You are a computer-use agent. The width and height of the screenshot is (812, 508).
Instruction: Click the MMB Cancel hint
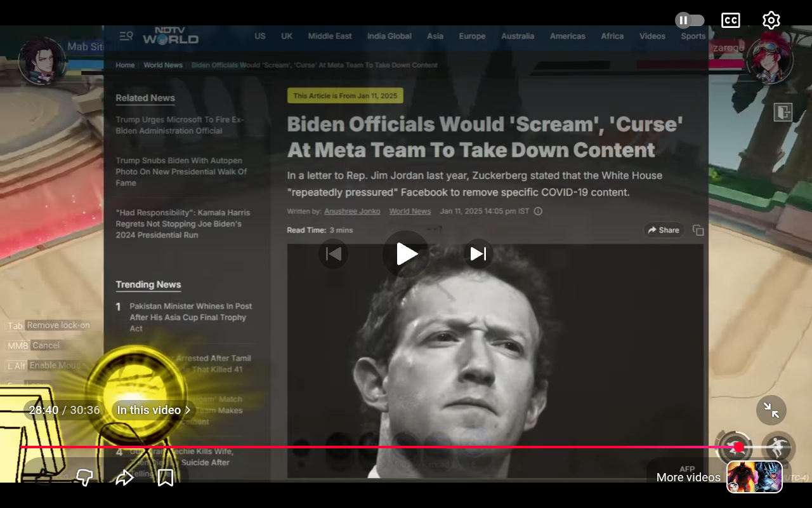[x=34, y=346]
